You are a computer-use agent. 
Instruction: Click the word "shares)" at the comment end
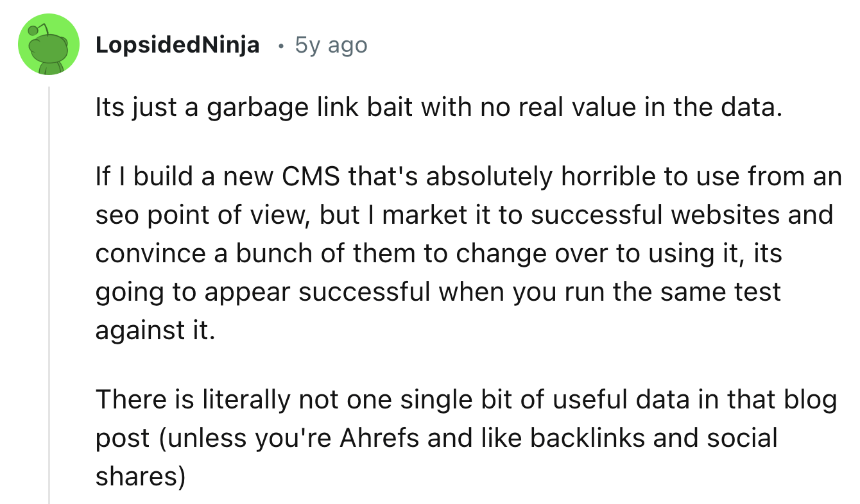[x=141, y=476]
